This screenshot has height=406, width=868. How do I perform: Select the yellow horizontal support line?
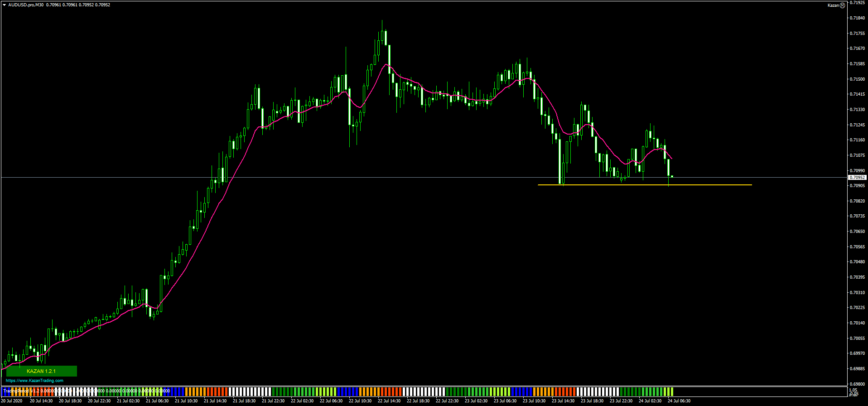[645, 185]
